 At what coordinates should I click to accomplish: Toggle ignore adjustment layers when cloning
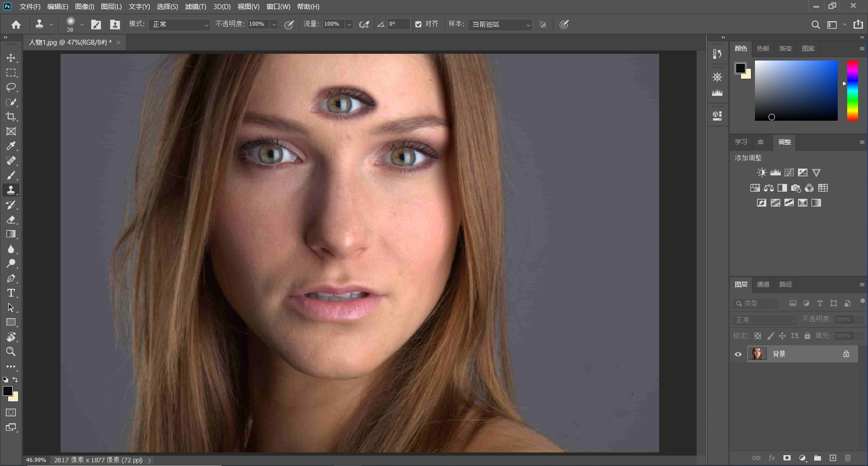click(543, 24)
